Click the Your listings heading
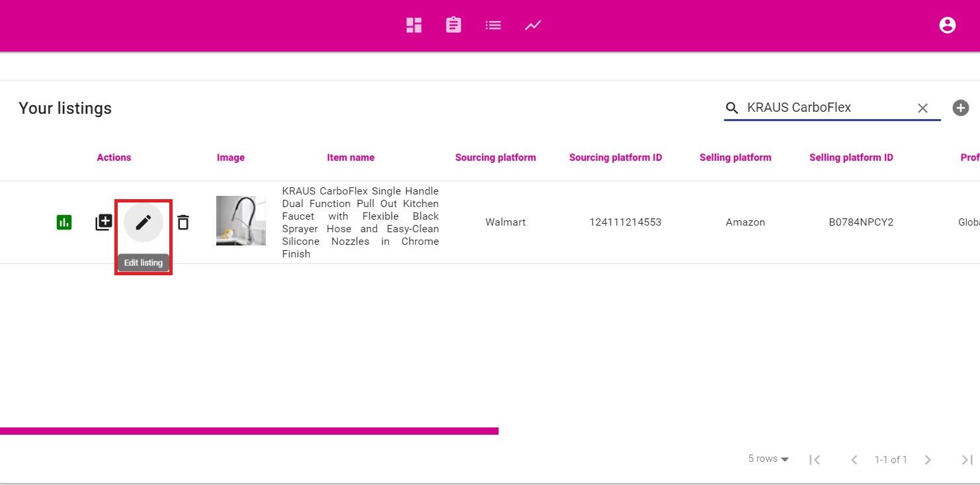Image resolution: width=980 pixels, height=485 pixels. [65, 109]
